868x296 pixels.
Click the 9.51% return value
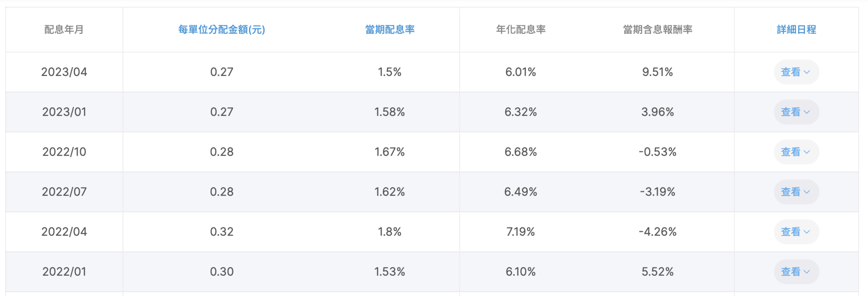pyautogui.click(x=657, y=72)
